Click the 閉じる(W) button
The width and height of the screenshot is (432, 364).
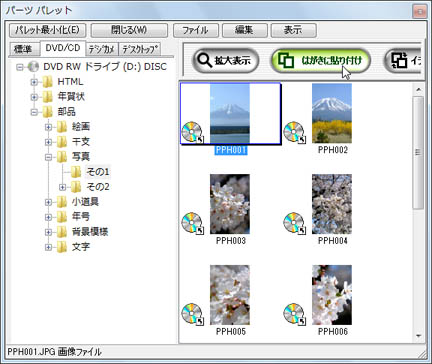(x=129, y=30)
